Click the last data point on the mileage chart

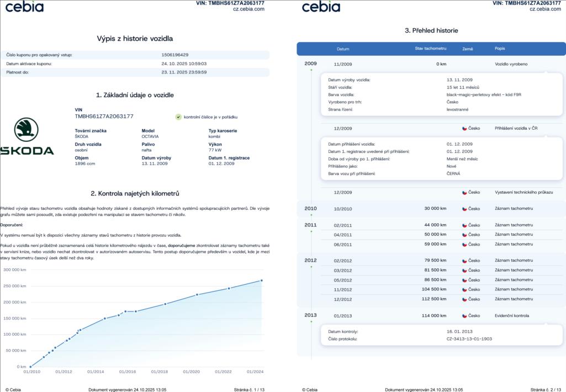262,280
